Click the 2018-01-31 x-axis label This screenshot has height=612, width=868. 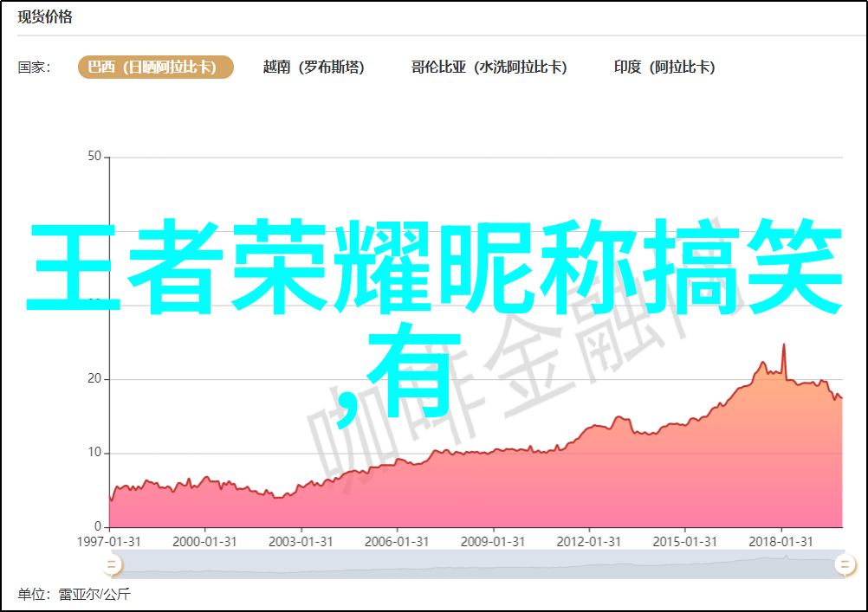point(781,542)
